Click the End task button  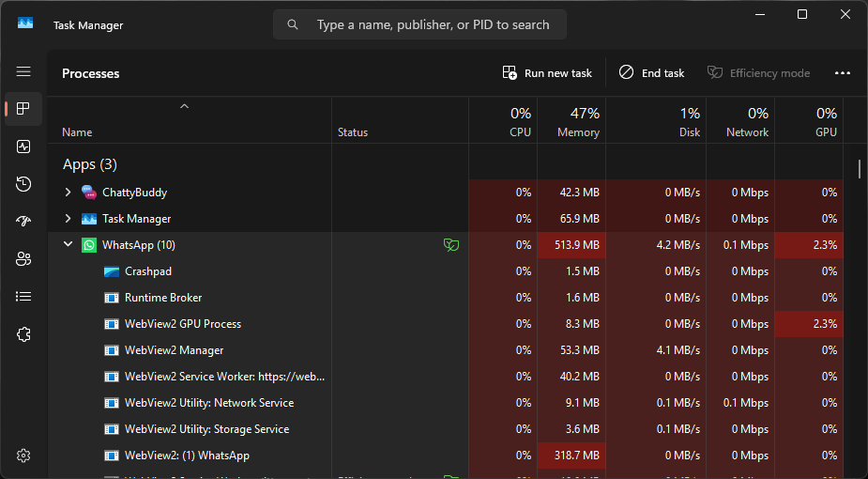[652, 73]
